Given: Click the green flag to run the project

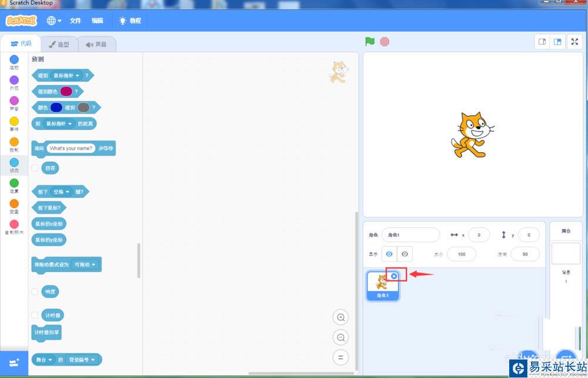Looking at the screenshot, I should pos(370,41).
